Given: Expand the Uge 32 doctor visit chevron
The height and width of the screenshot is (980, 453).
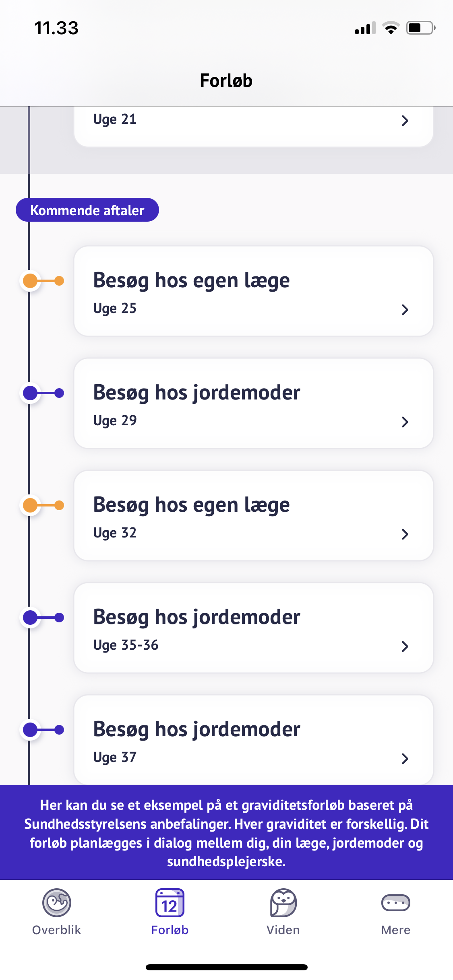Looking at the screenshot, I should (405, 534).
